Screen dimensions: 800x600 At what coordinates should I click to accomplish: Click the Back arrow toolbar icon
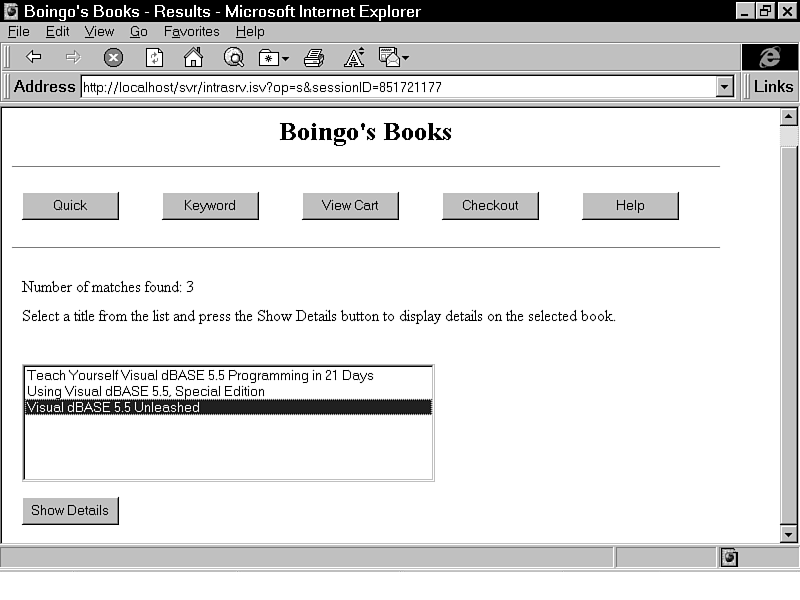34,57
